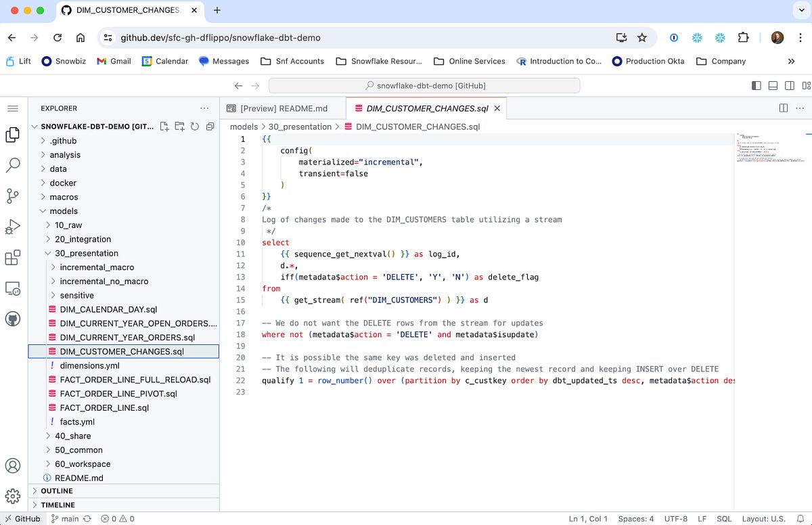
Task: Click the main branch in status bar
Action: click(69, 518)
